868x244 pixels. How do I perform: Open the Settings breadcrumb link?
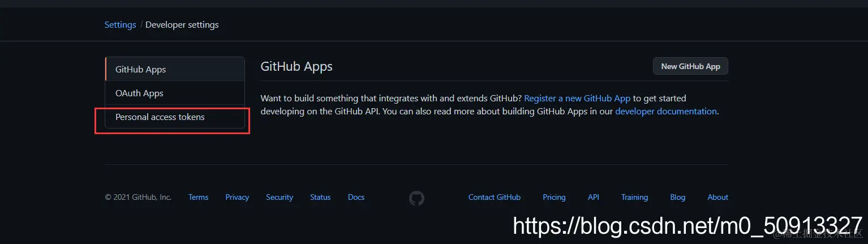[x=120, y=25]
